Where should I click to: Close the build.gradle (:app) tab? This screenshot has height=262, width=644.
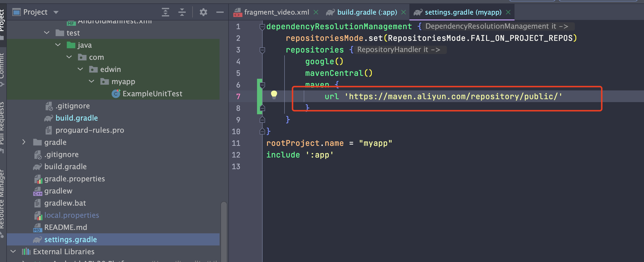pos(404,12)
